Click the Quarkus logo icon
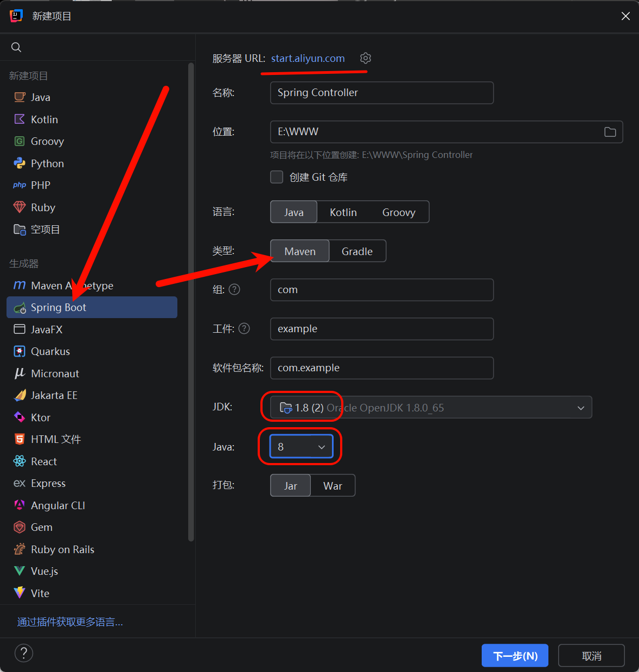 pyautogui.click(x=20, y=351)
